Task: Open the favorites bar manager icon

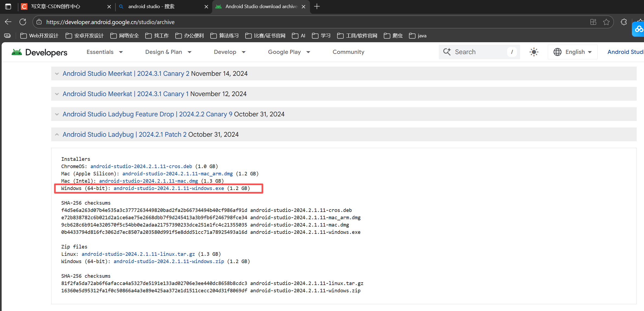Action: [x=8, y=36]
